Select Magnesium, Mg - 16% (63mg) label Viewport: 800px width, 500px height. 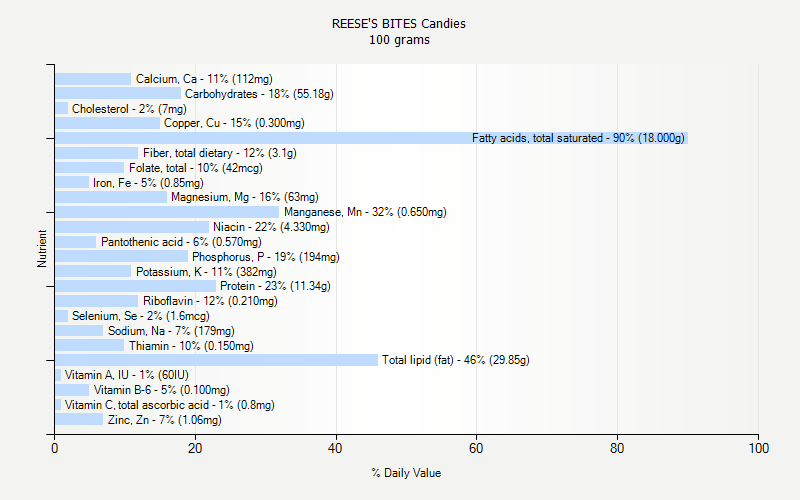click(x=245, y=197)
